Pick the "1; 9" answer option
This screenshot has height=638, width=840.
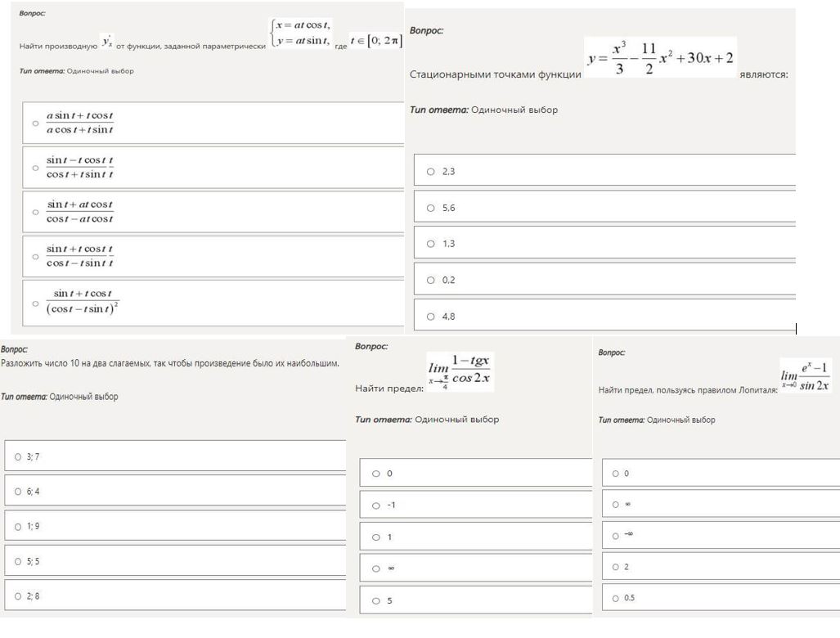(18, 527)
